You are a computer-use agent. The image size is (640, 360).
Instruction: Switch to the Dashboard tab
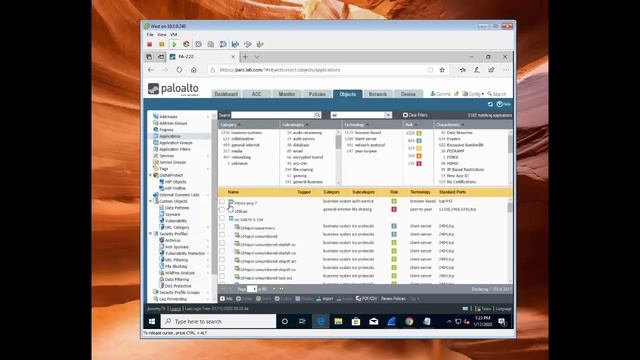tap(226, 94)
